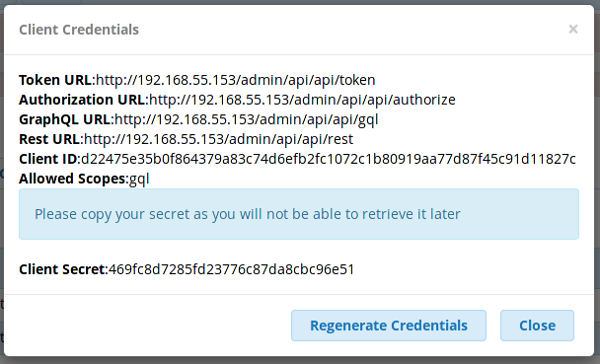Image resolution: width=600 pixels, height=364 pixels.
Task: Click the Token URL address text
Action: pyautogui.click(x=235, y=80)
